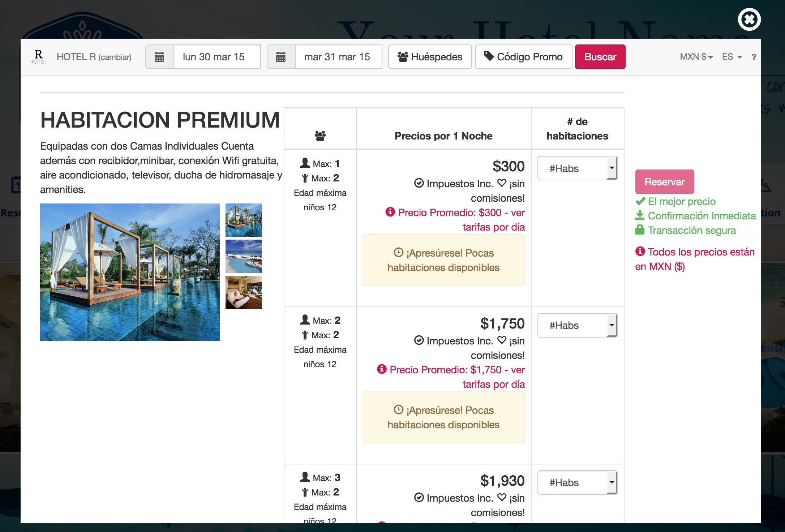Viewport: 785px width, 532px height.
Task: Click the lock icon by Transacción segura
Action: (x=640, y=229)
